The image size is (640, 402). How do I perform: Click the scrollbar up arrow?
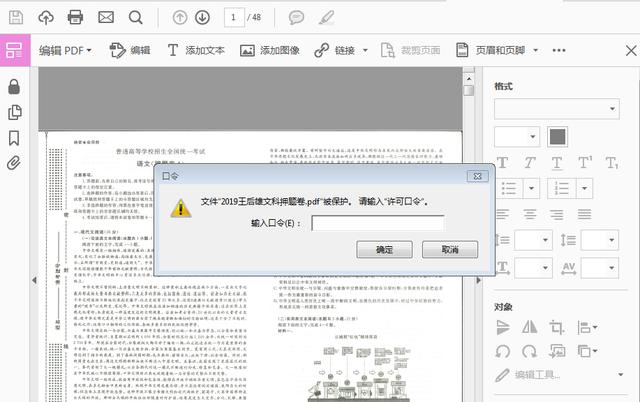point(469,79)
